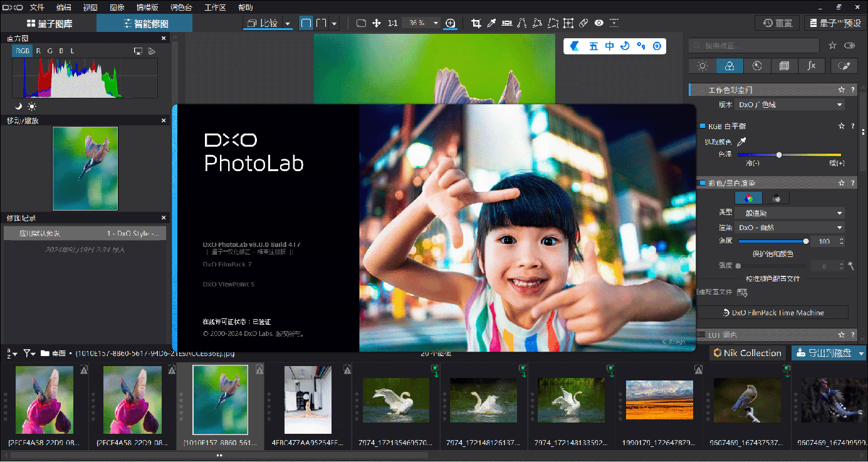Open the fx effects tab icon
Image resolution: width=868 pixels, height=462 pixels.
pos(811,66)
